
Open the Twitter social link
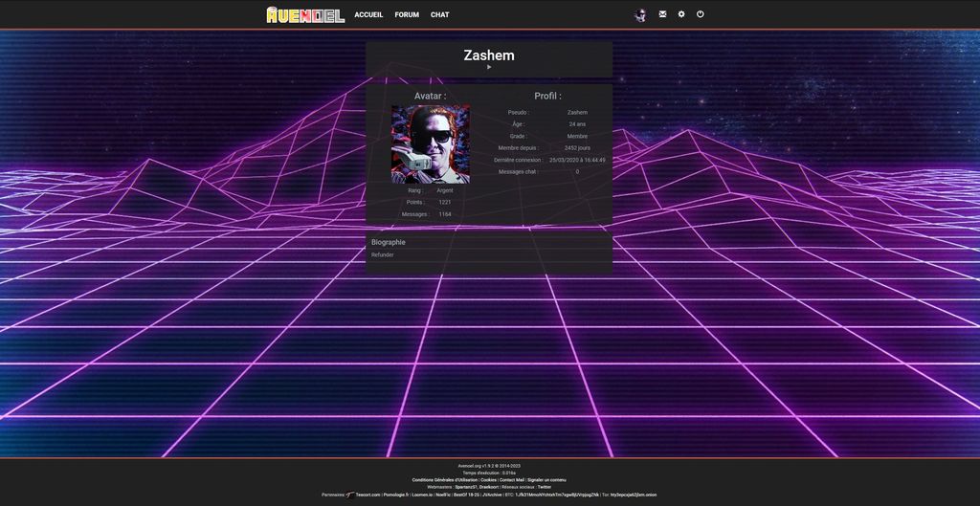pos(544,487)
